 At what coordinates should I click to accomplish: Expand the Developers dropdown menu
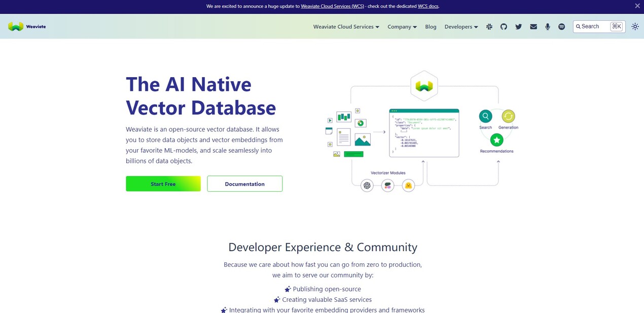click(x=461, y=27)
